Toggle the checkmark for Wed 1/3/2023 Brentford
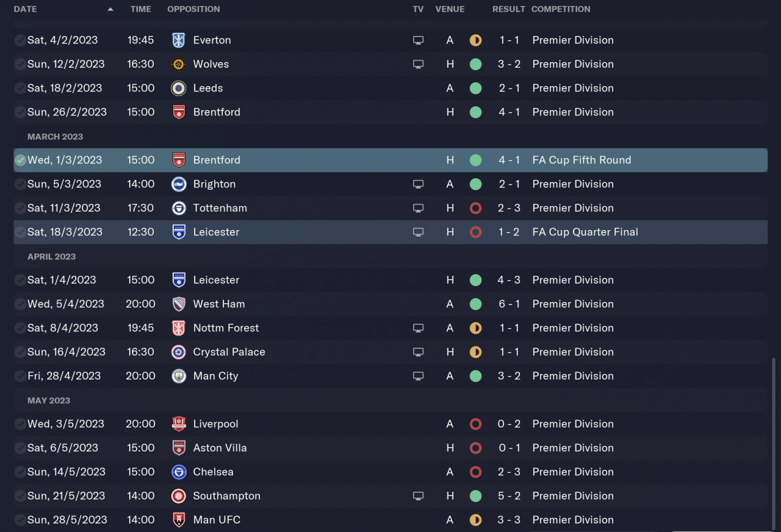This screenshot has width=781, height=532. click(20, 160)
